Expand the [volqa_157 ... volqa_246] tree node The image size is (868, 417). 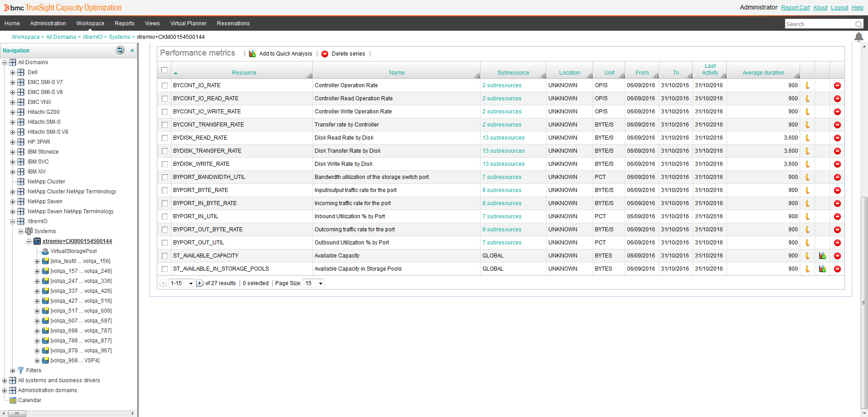37,271
